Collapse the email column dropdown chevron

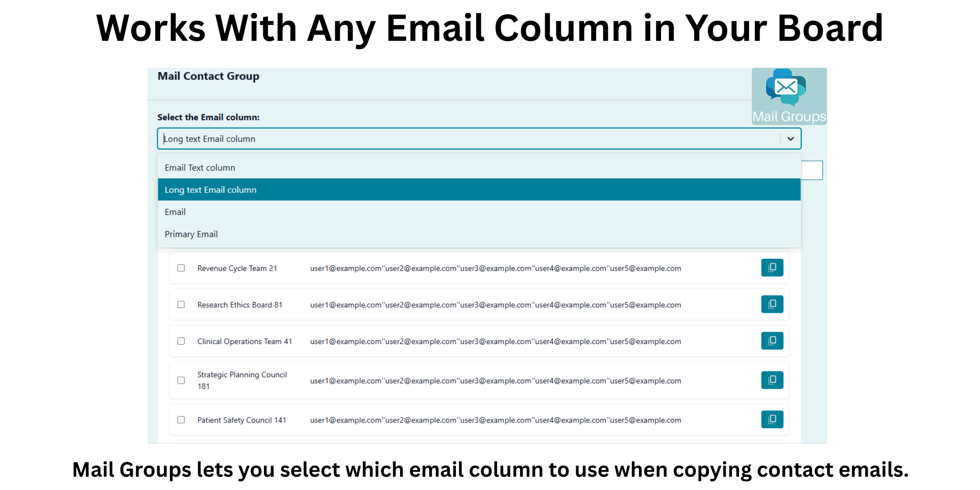[x=790, y=139]
